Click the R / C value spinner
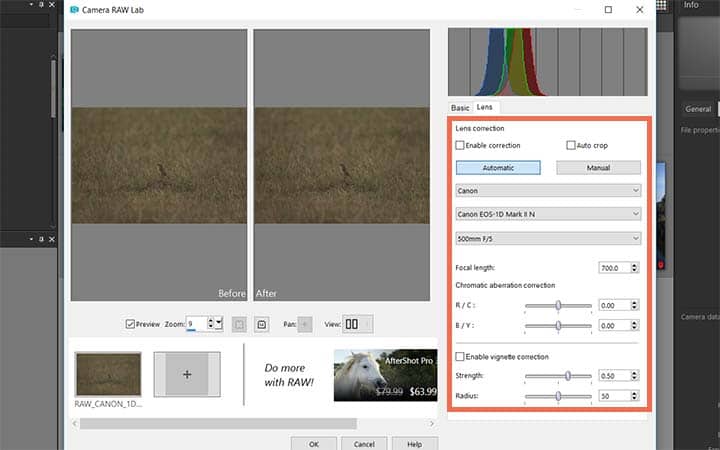Image resolution: width=720 pixels, height=450 pixels. (x=635, y=305)
